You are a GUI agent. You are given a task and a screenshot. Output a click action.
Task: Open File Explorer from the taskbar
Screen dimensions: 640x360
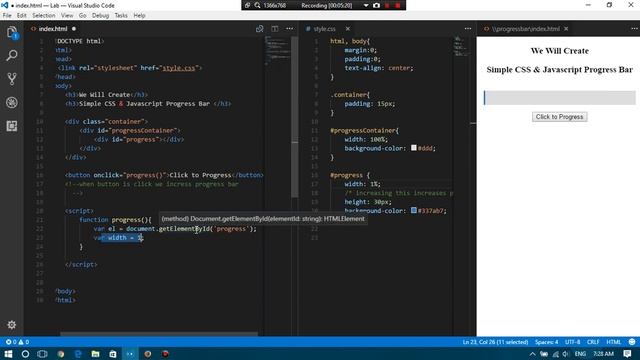[x=96, y=354]
